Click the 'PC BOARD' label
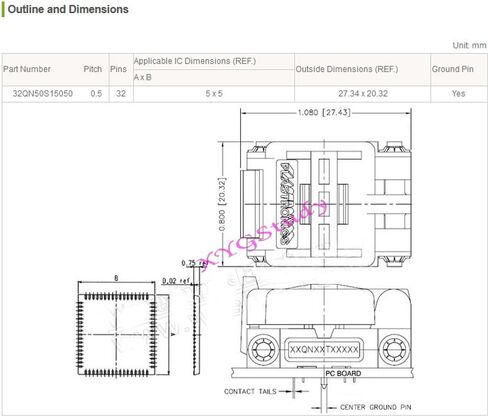 pos(343,373)
